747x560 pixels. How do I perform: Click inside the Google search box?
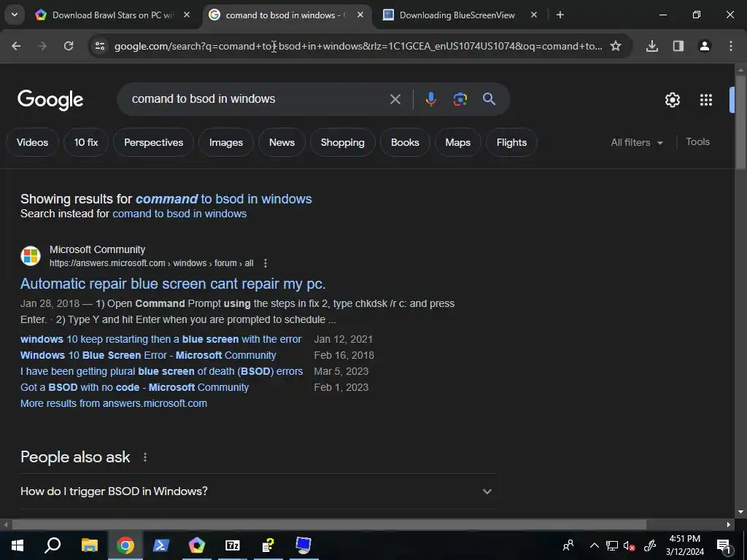258,99
